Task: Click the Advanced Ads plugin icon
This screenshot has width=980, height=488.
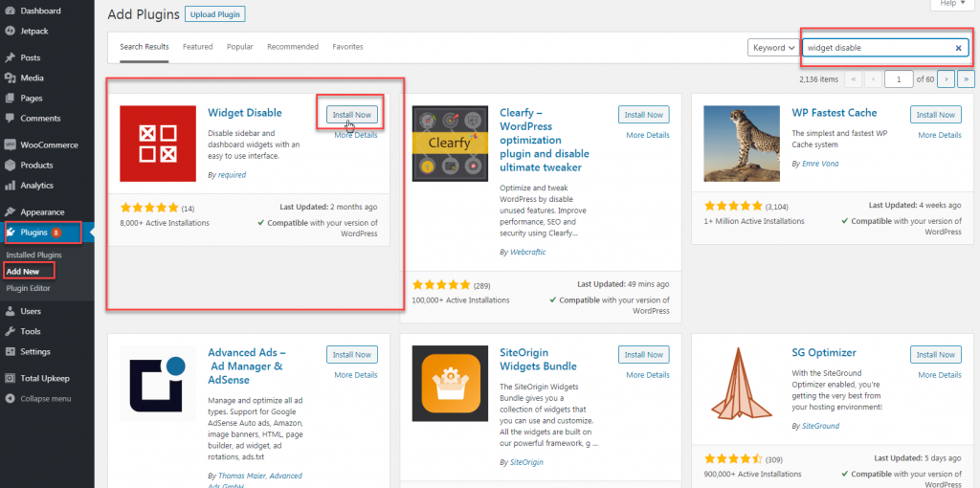Action: pyautogui.click(x=158, y=384)
